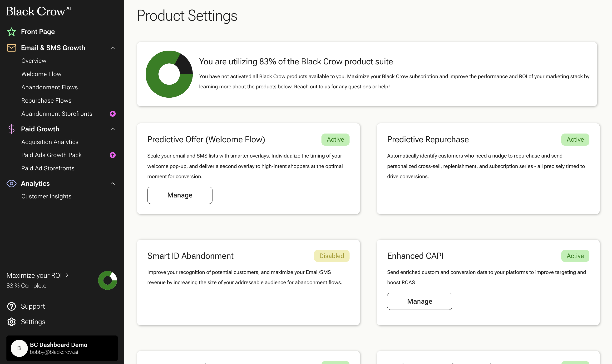Click the Email & SMS Growth envelope icon

[x=11, y=48]
